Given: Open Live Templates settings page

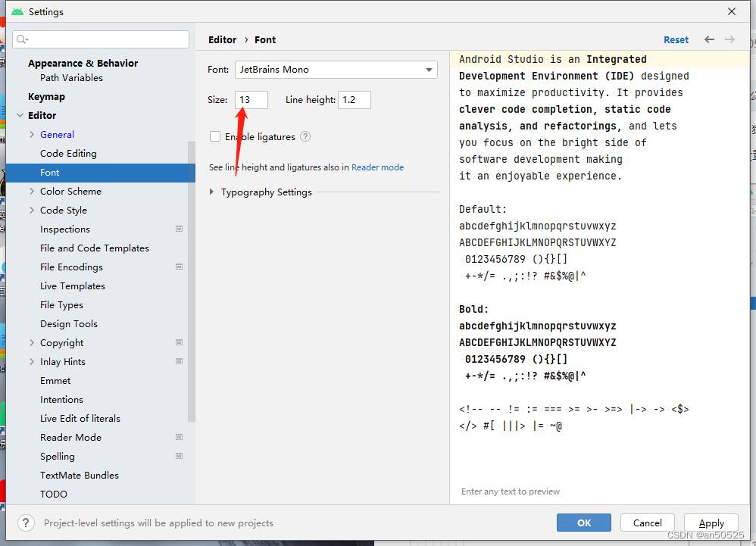Looking at the screenshot, I should pos(72,285).
